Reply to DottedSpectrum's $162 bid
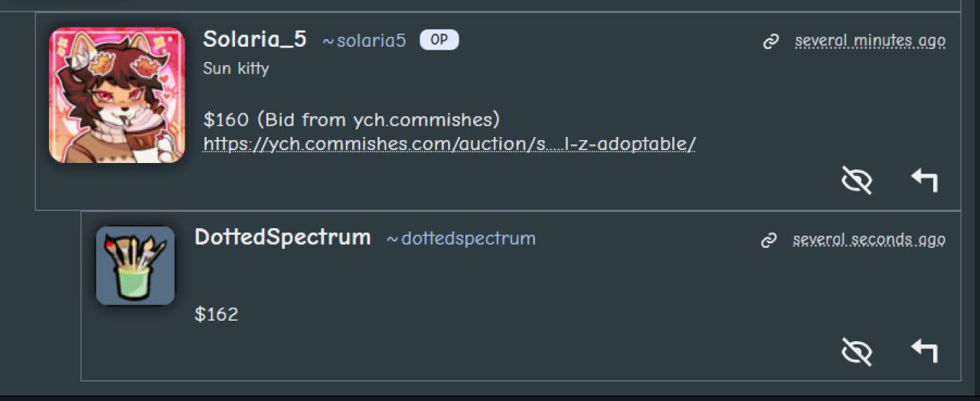Viewport: 980px width, 401px height. [x=924, y=350]
